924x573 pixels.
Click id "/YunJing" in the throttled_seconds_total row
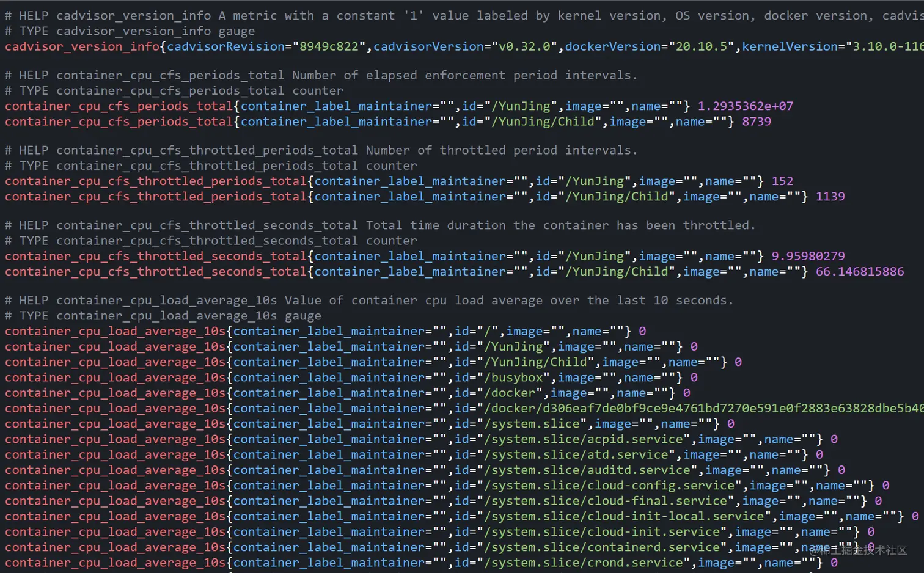point(595,256)
